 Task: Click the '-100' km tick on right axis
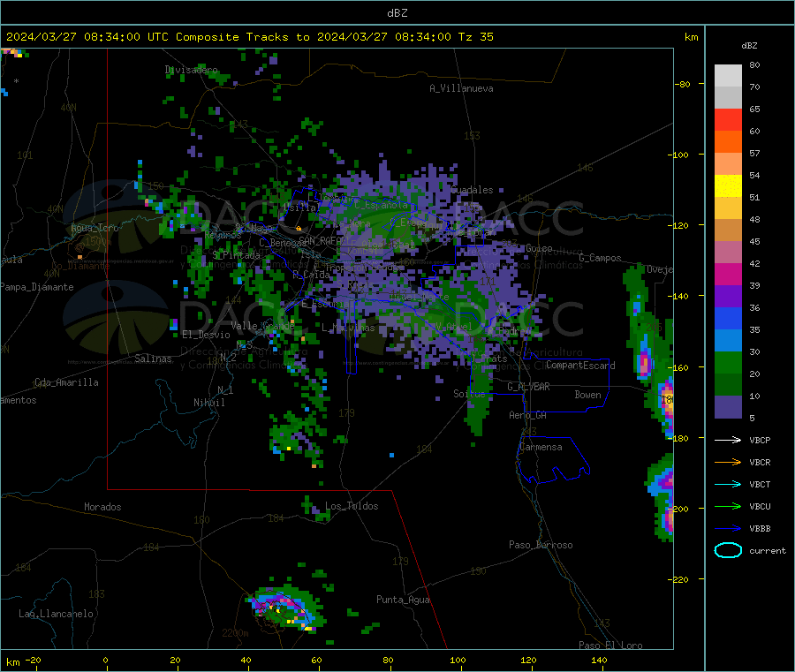click(678, 155)
